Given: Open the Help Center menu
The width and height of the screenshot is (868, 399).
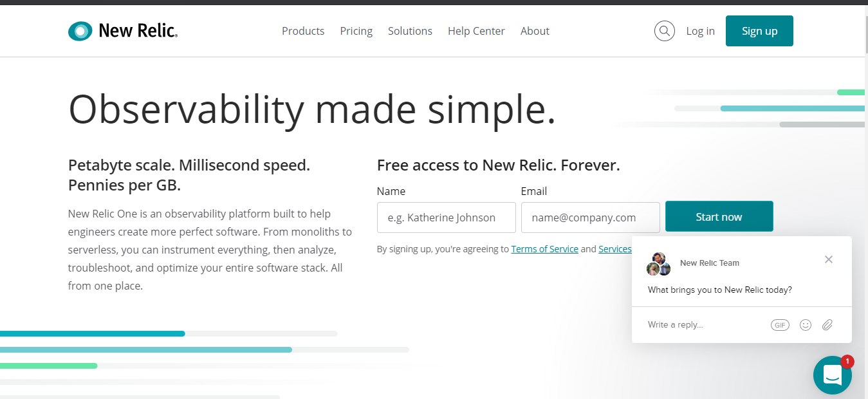Looking at the screenshot, I should pyautogui.click(x=476, y=31).
